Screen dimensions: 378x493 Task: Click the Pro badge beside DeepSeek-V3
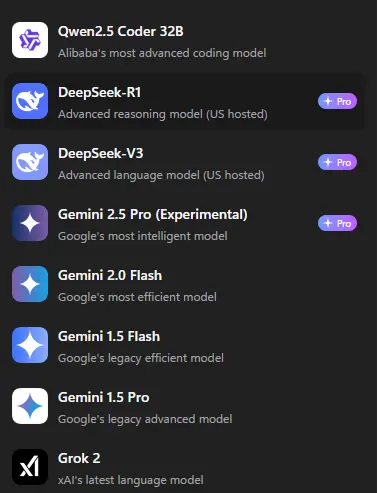pyautogui.click(x=337, y=162)
